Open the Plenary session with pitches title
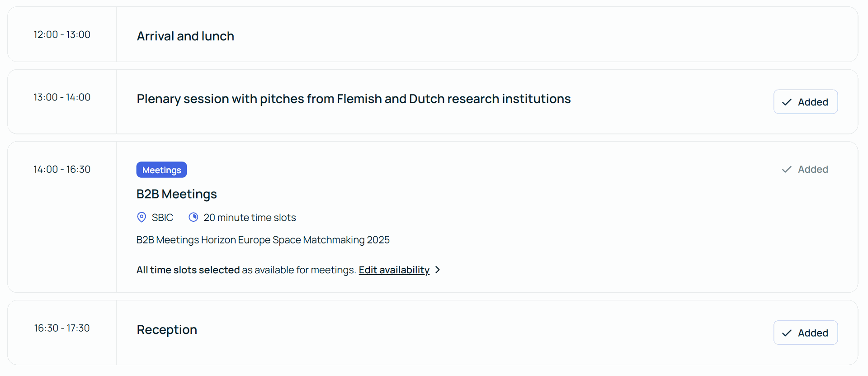 pyautogui.click(x=354, y=99)
